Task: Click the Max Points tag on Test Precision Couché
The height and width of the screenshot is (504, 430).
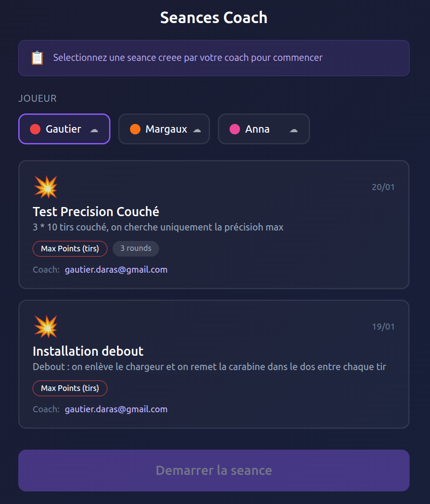Action: [70, 249]
